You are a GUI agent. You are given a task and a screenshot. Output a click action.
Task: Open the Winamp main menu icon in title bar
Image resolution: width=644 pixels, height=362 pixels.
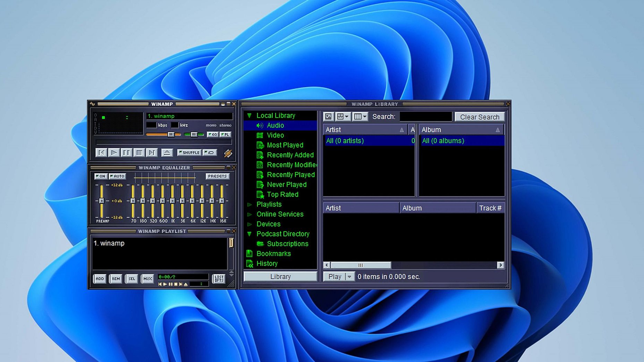[x=92, y=104]
